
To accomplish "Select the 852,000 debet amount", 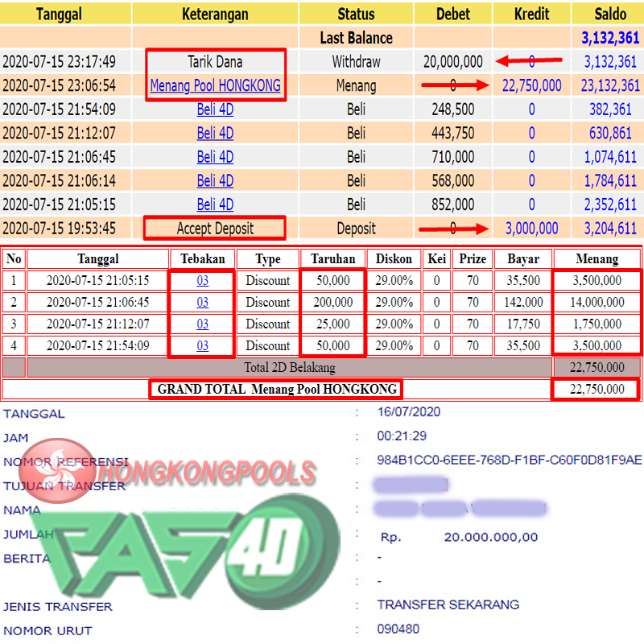I will point(453,204).
